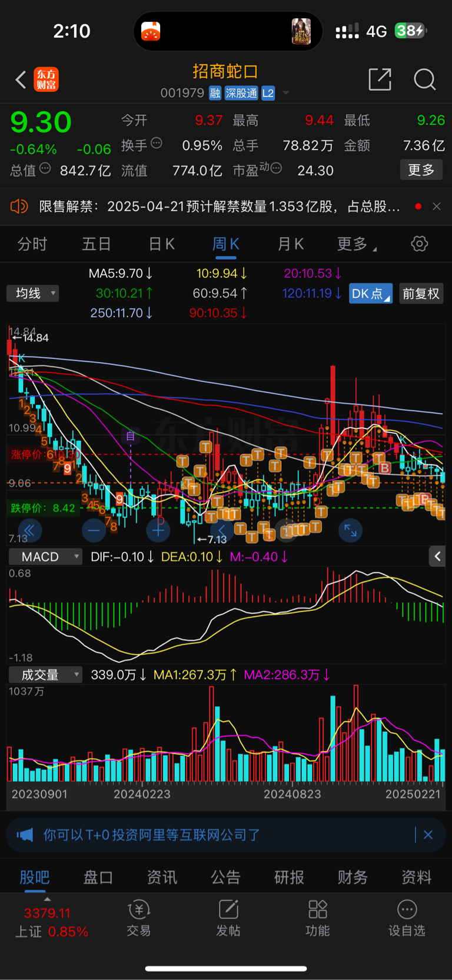Tap the 深股通 badge
Screen dimensions: 452x980
click(x=241, y=93)
